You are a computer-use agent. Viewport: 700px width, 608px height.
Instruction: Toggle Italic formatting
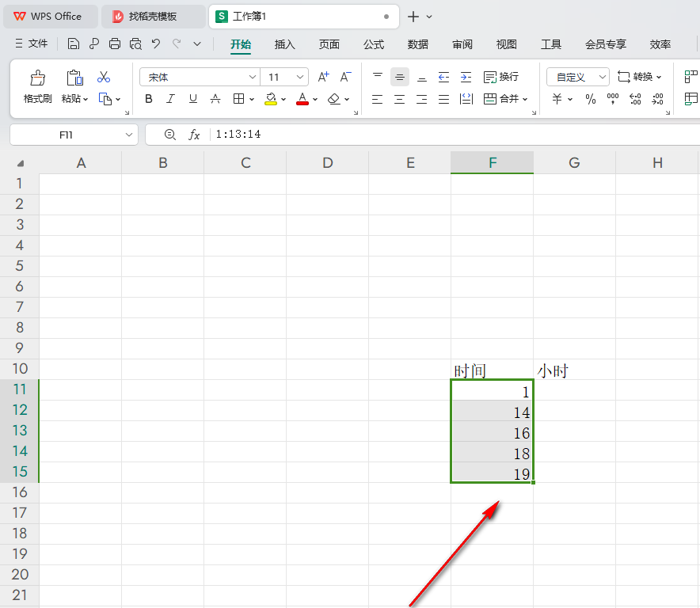click(171, 100)
